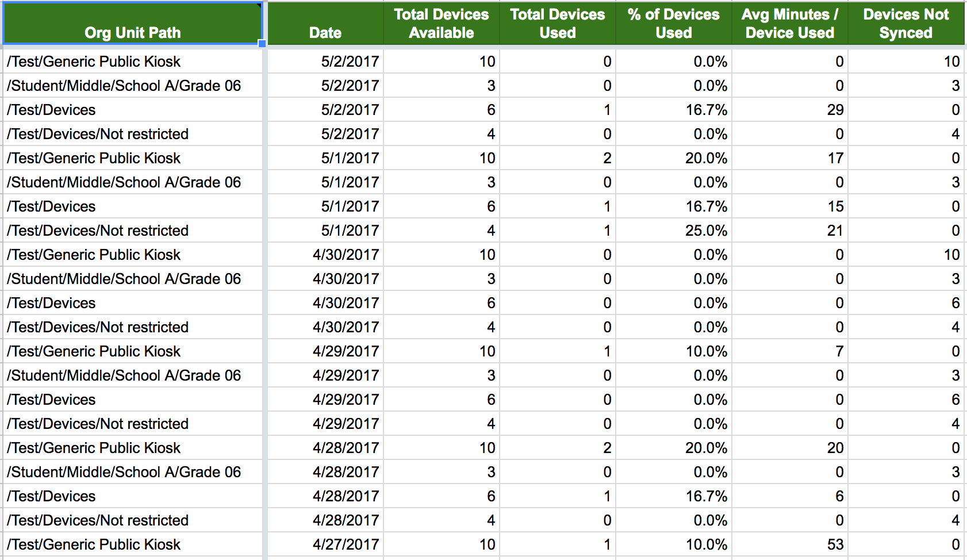Click the 53 average minutes cell
This screenshot has height=560, width=967.
(x=789, y=544)
